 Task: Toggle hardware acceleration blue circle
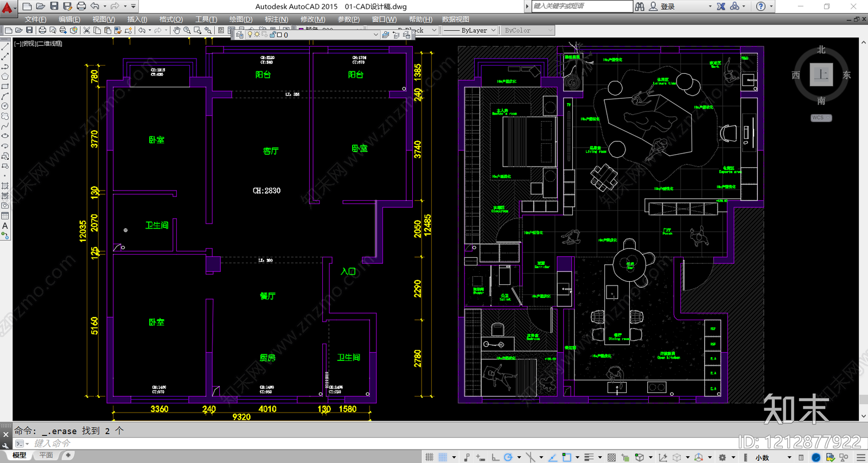(x=815, y=458)
